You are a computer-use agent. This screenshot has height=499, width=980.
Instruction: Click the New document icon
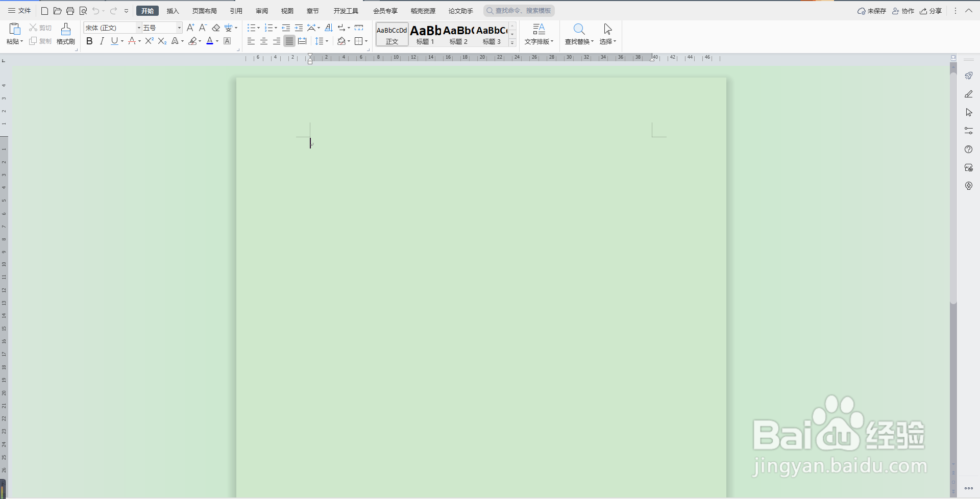click(44, 11)
